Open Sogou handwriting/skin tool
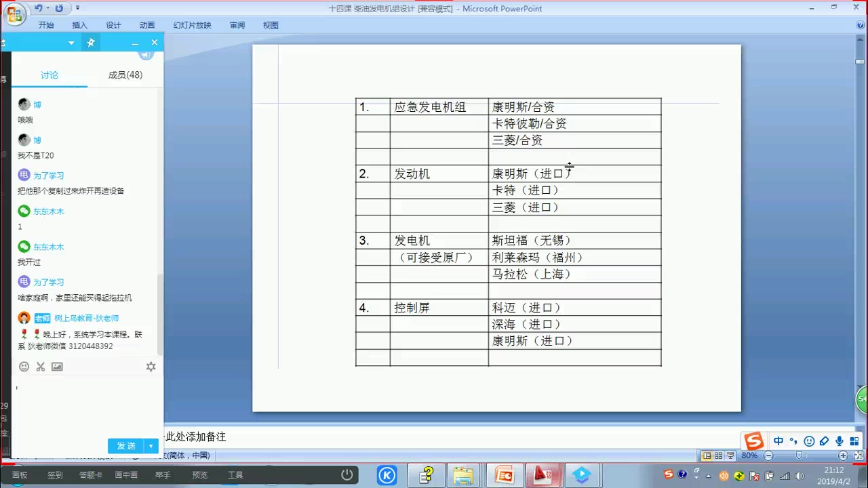 [x=824, y=441]
